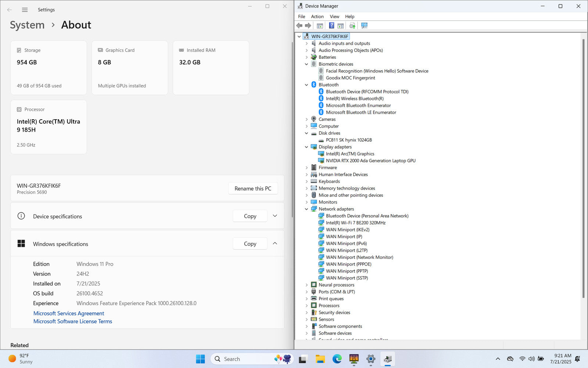
Task: Select PC811 SK hynix 1024GB disk
Action: 349,140
